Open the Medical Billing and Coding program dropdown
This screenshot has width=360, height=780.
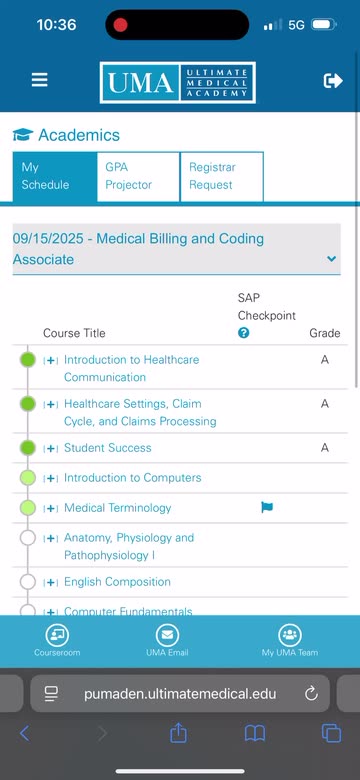click(177, 249)
